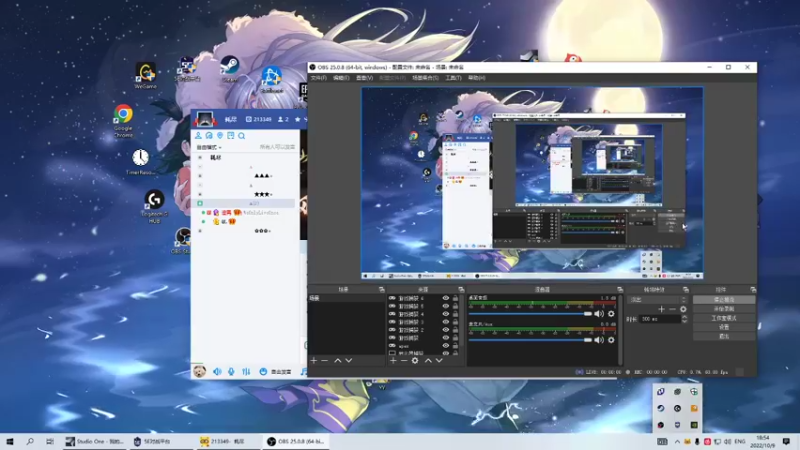Enable 工作室模式 studio mode button
Viewport: 800px width, 450px height.
point(724,318)
